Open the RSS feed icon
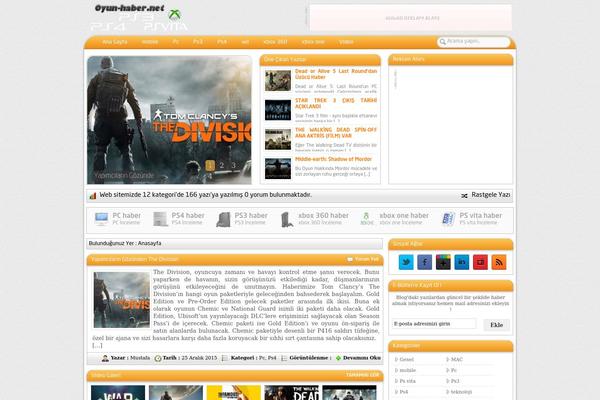Image resolution: width=600 pixels, height=400 pixels. (x=499, y=262)
